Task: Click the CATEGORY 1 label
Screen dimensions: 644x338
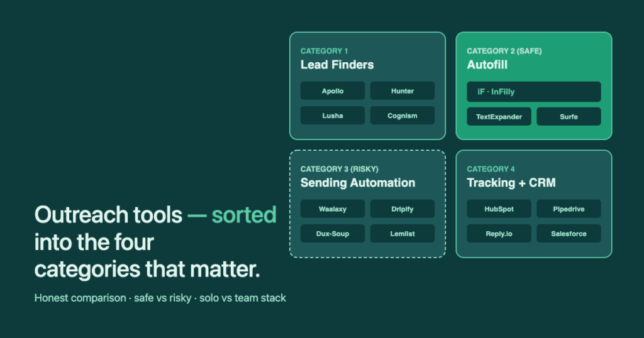Action: point(324,51)
